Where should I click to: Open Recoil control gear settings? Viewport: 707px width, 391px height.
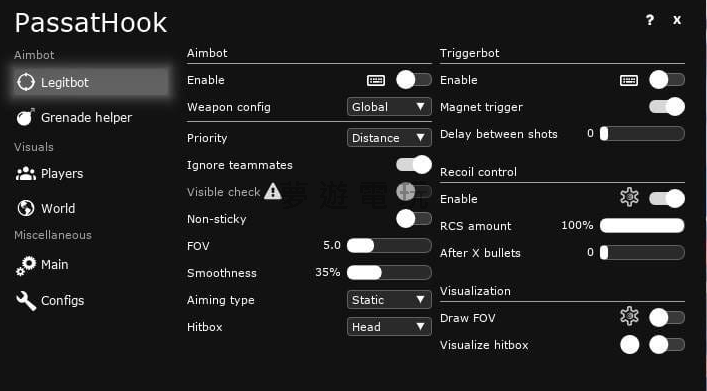click(629, 198)
